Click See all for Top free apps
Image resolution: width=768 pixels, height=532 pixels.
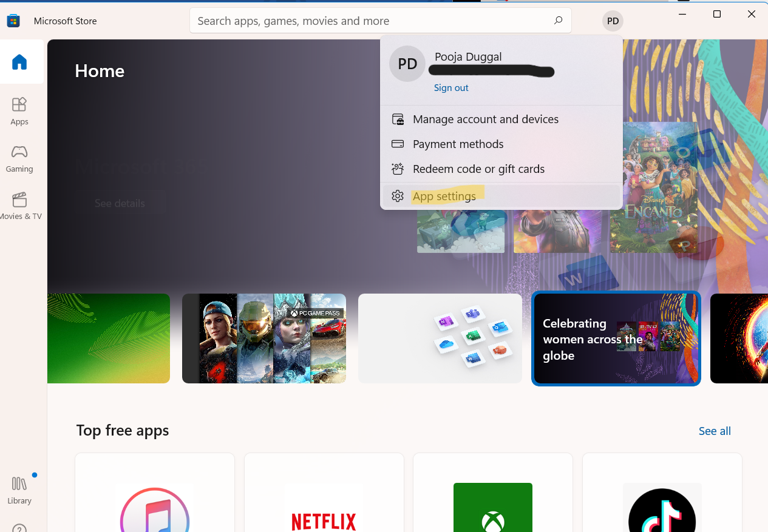click(x=714, y=431)
